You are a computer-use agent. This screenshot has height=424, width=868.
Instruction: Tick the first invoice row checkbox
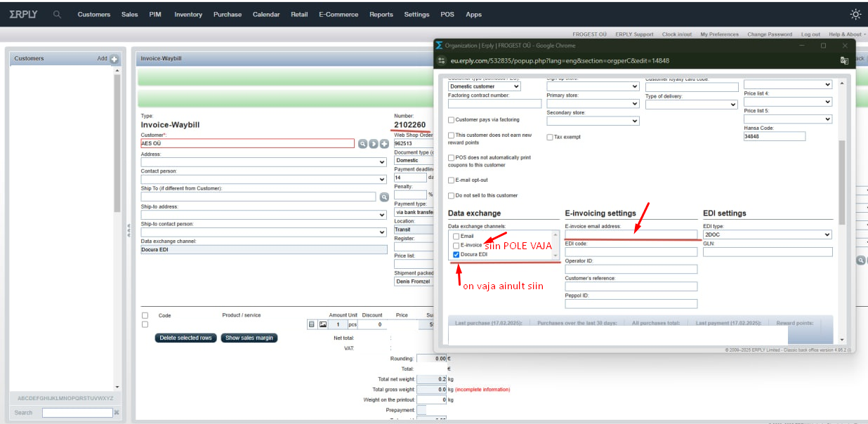(145, 324)
